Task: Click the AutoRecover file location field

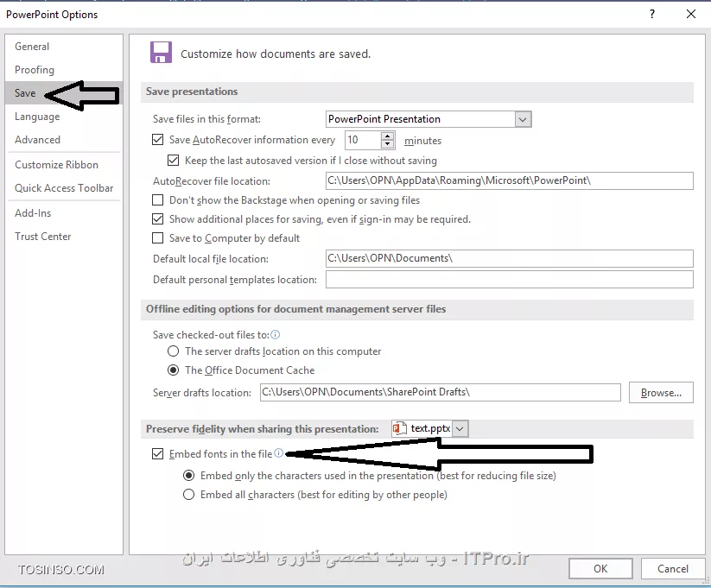Action: point(509,180)
